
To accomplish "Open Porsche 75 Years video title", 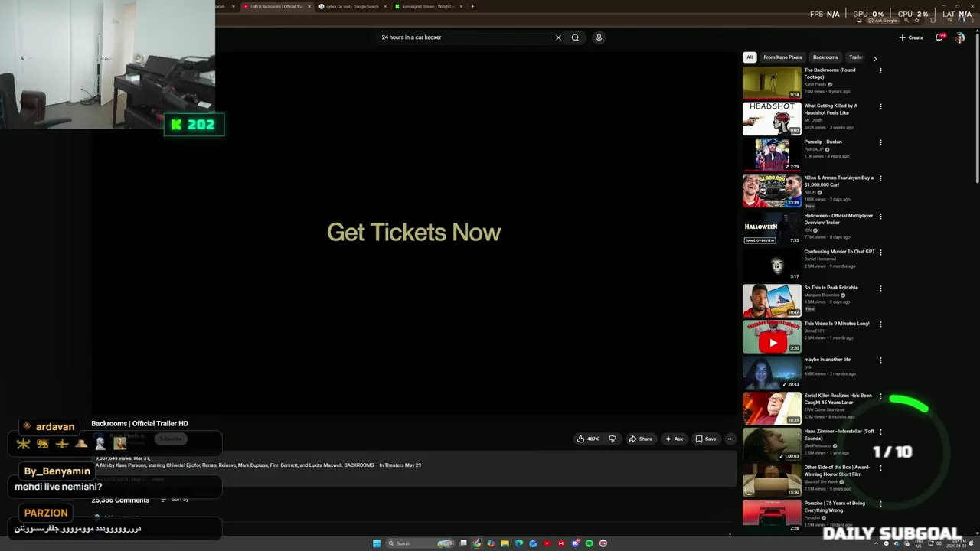I will 835,507.
